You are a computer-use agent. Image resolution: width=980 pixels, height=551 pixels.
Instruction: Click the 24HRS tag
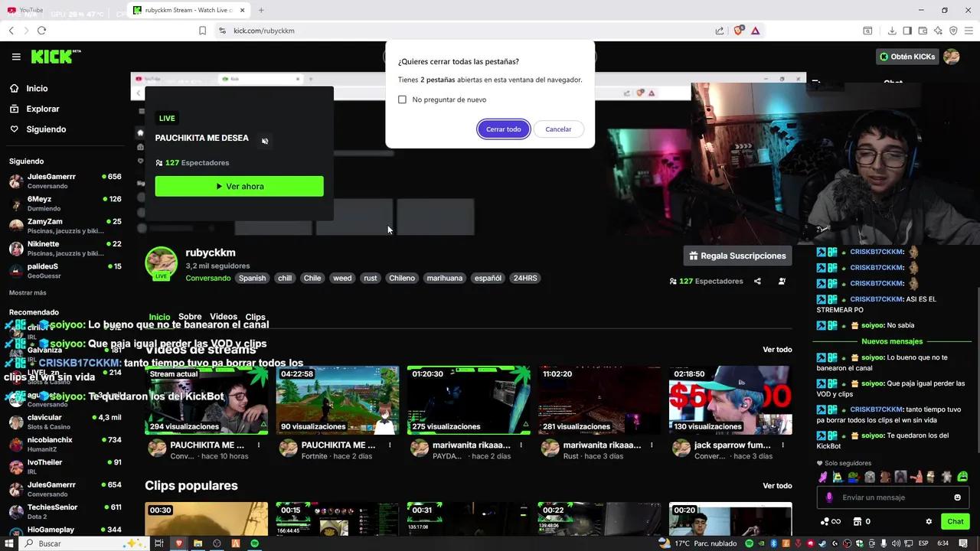(525, 278)
